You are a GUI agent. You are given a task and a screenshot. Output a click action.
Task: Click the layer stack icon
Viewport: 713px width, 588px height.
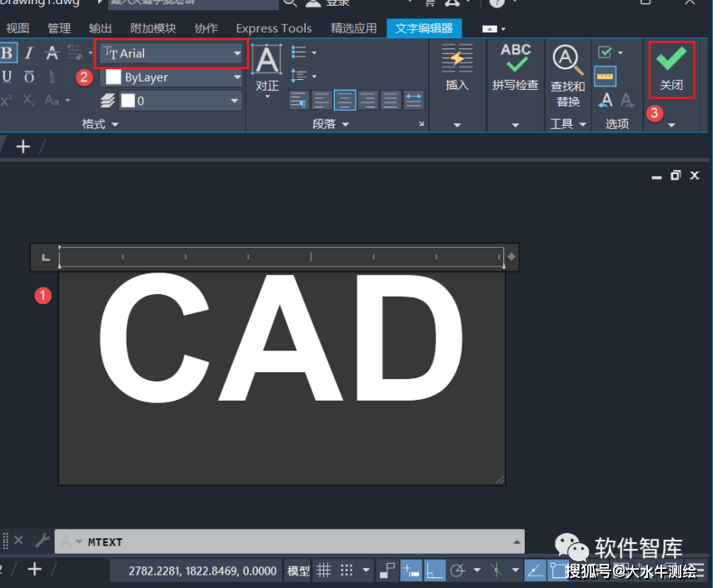click(x=107, y=101)
